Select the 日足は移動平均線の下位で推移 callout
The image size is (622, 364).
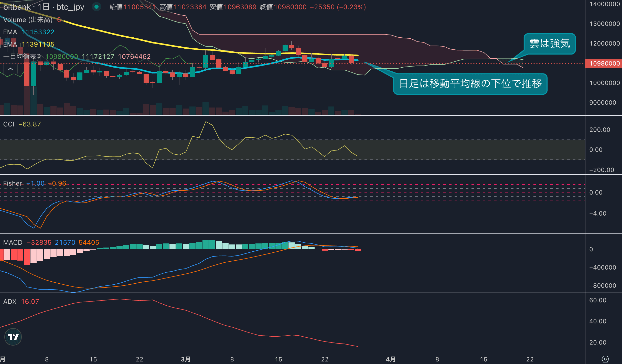click(x=470, y=84)
